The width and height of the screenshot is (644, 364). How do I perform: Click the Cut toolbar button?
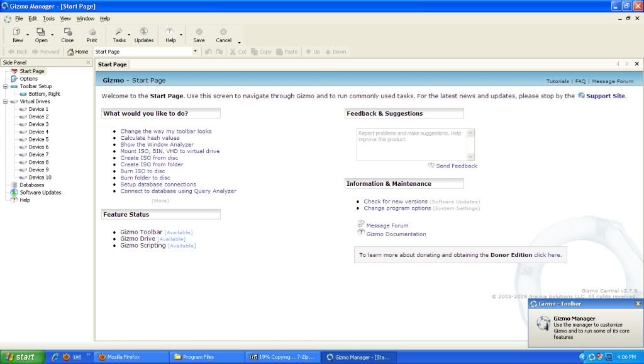[238, 52]
